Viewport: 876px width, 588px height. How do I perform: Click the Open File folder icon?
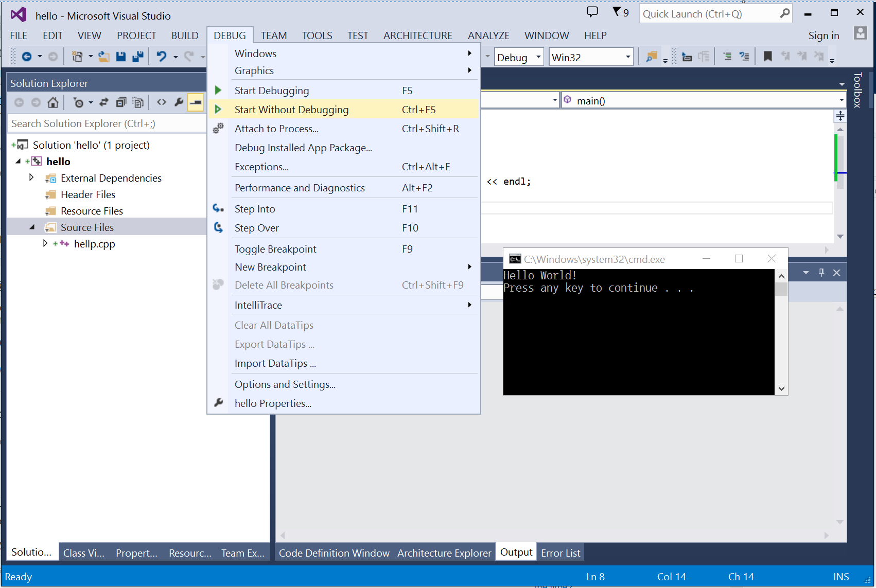(104, 57)
